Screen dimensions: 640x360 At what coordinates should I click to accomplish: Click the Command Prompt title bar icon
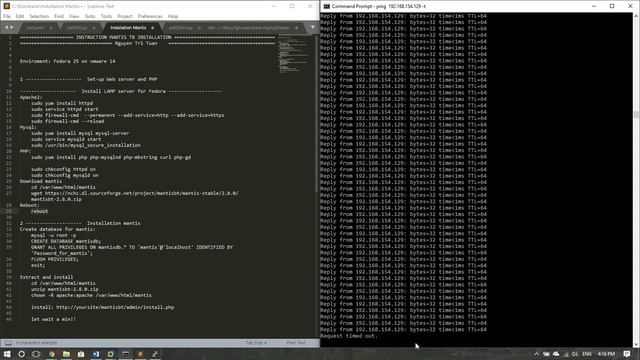tap(327, 6)
